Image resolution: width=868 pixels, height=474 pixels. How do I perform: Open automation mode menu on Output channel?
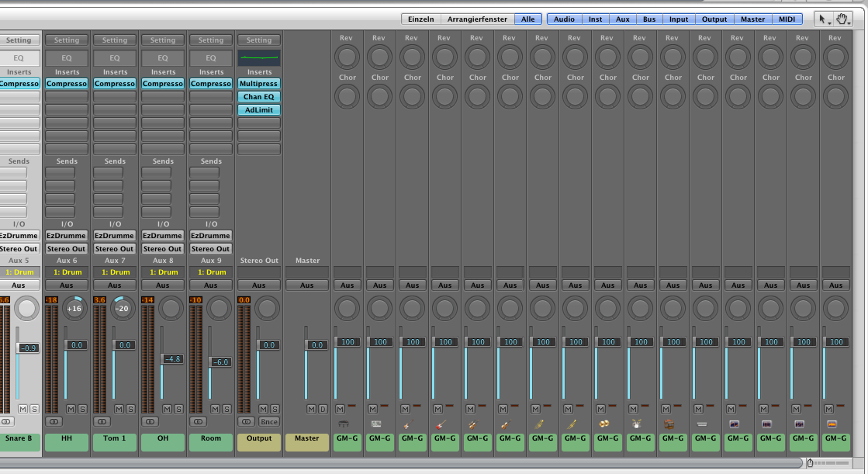click(259, 285)
